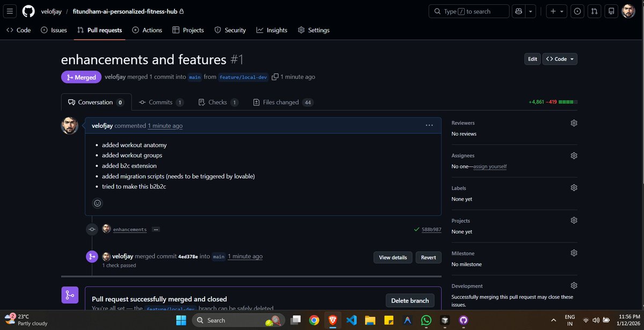Open velofjay owner link in breadcrumb
The height and width of the screenshot is (330, 644).
(52, 11)
